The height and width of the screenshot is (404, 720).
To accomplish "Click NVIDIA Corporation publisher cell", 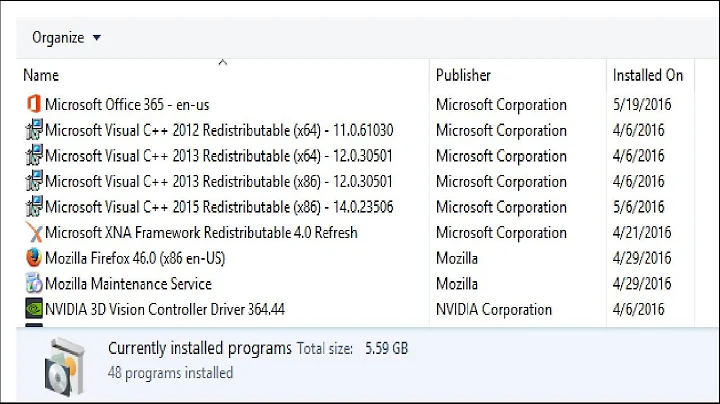I will 494,310.
